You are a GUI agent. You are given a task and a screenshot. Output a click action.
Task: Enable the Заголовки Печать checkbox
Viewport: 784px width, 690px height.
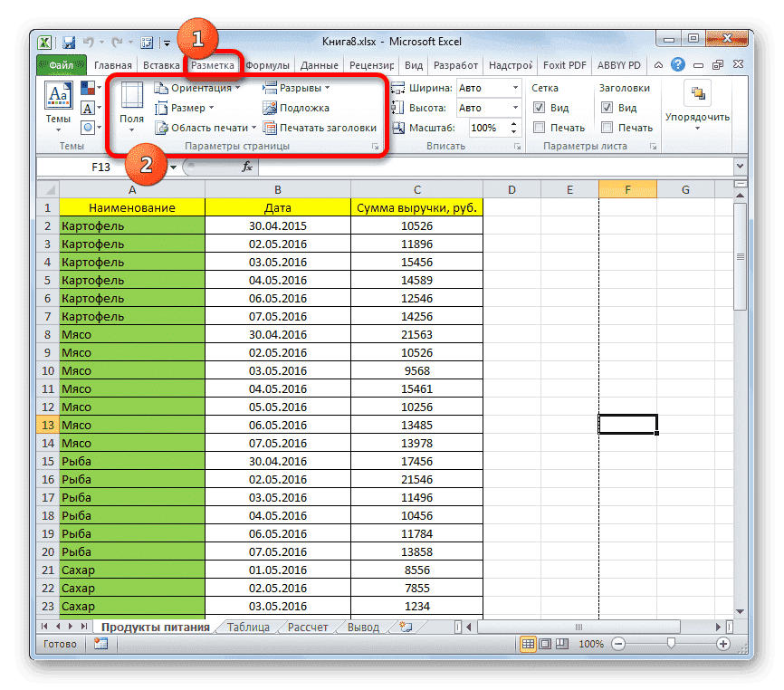click(x=607, y=128)
